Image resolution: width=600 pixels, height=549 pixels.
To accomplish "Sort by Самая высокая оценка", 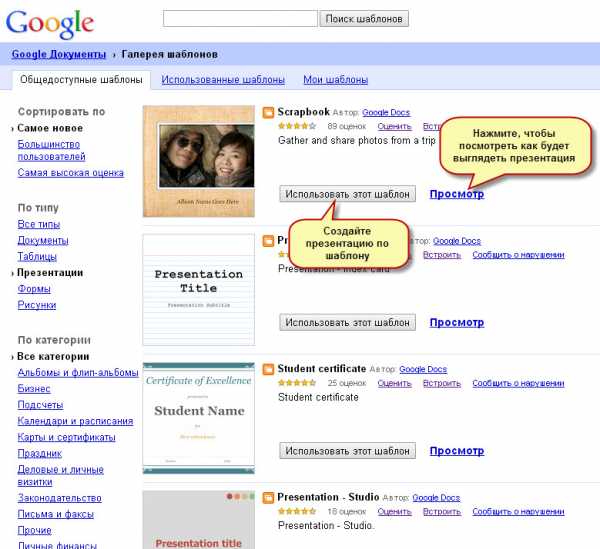I will [70, 173].
